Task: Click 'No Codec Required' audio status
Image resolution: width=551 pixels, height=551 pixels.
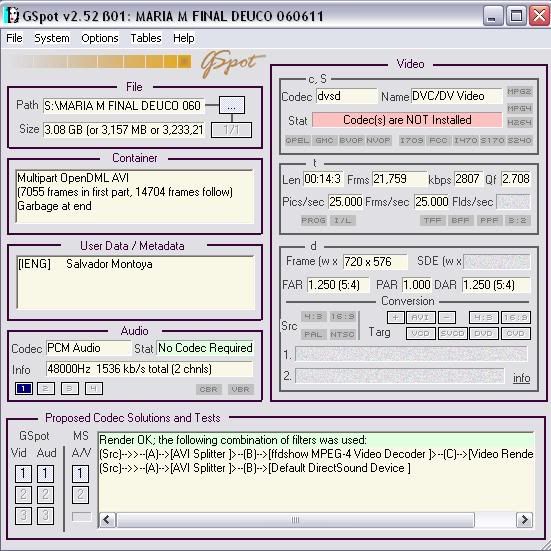Action: click(205, 348)
